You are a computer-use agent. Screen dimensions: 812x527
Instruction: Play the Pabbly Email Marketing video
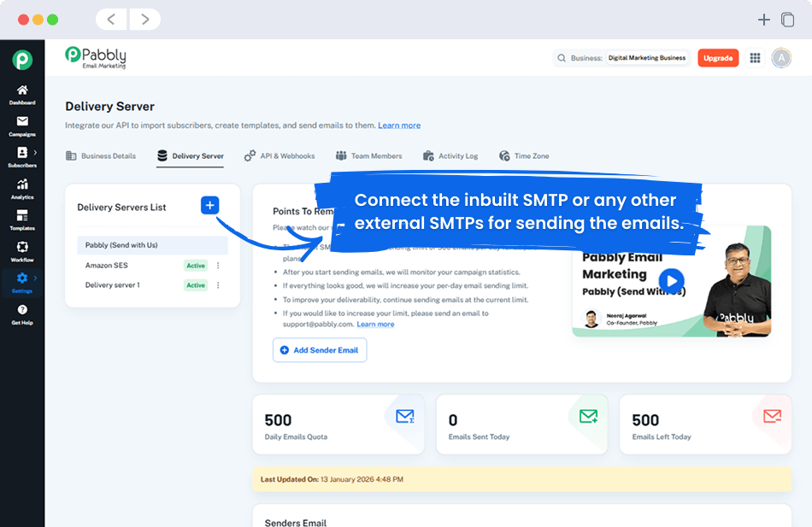pos(672,280)
